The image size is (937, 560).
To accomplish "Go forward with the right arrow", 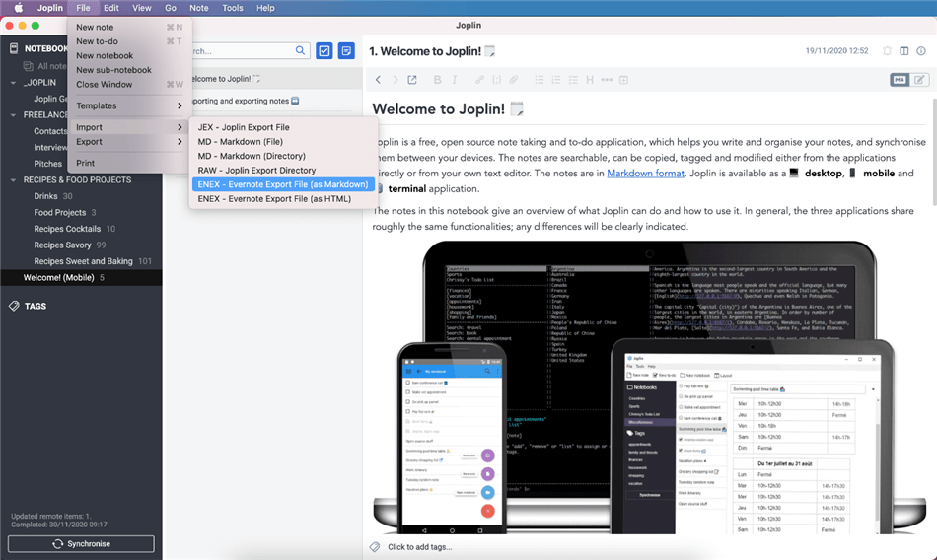I will (395, 80).
